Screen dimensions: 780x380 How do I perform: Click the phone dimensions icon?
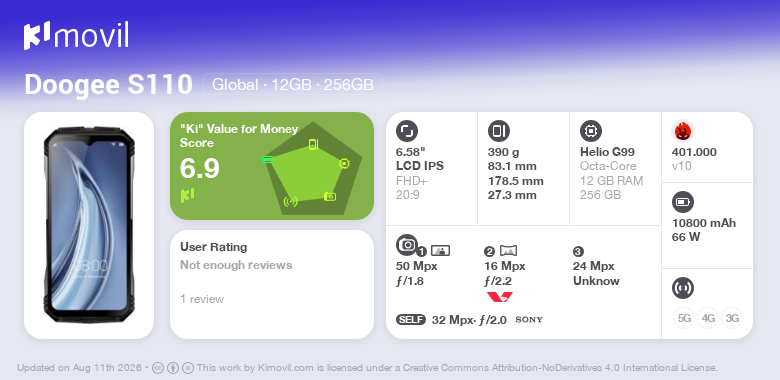tap(499, 131)
